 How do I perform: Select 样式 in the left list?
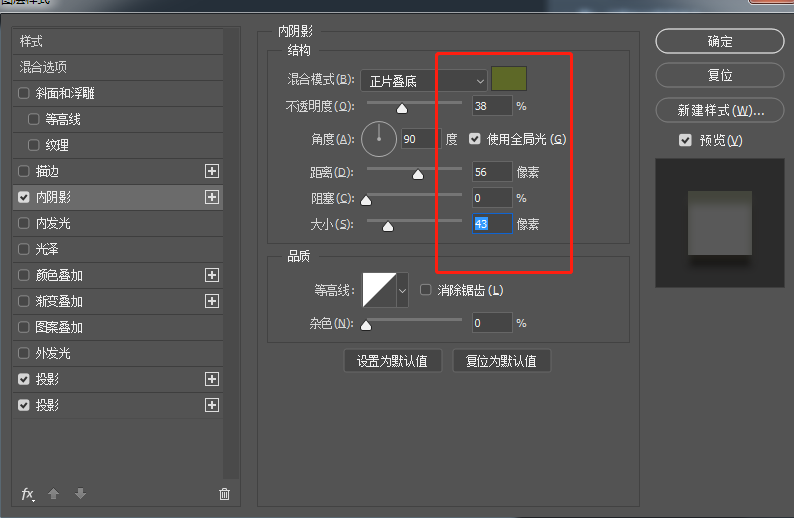[x=117, y=42]
